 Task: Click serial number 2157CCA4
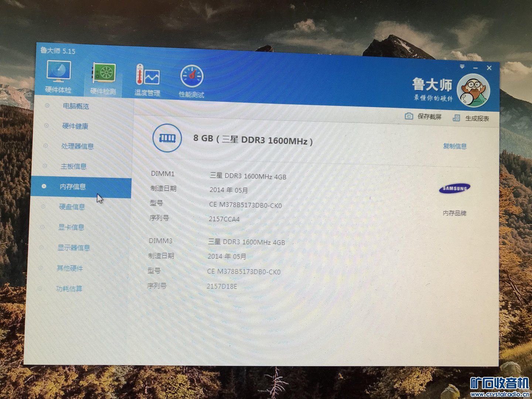pyautogui.click(x=224, y=219)
